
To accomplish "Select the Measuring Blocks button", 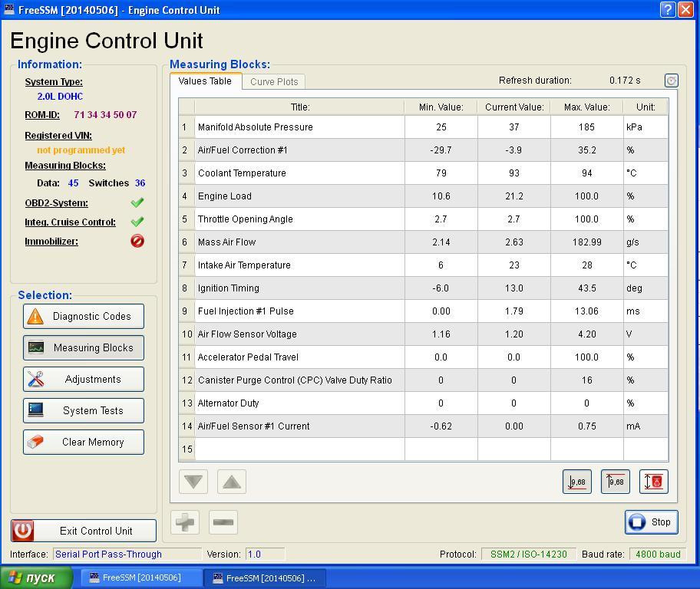I will [84, 347].
